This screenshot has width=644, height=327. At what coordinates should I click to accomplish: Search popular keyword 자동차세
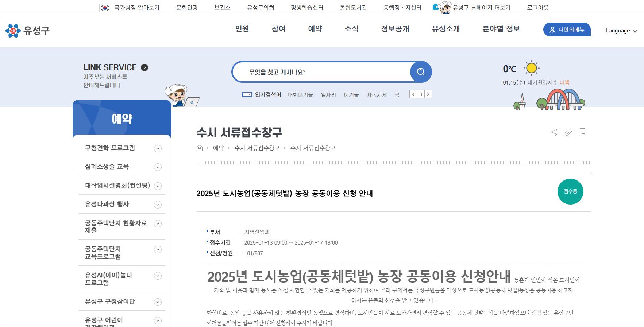click(x=377, y=95)
